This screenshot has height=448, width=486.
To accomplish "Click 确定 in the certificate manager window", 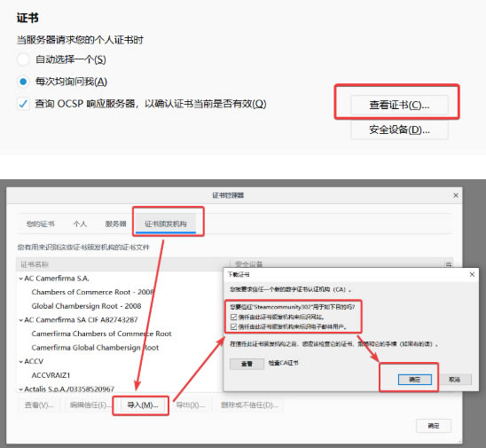I will [434, 426].
